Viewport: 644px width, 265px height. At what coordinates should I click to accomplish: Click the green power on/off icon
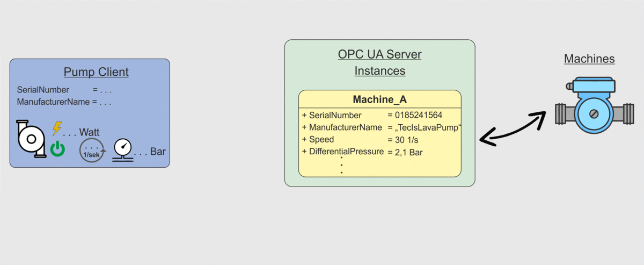click(57, 149)
